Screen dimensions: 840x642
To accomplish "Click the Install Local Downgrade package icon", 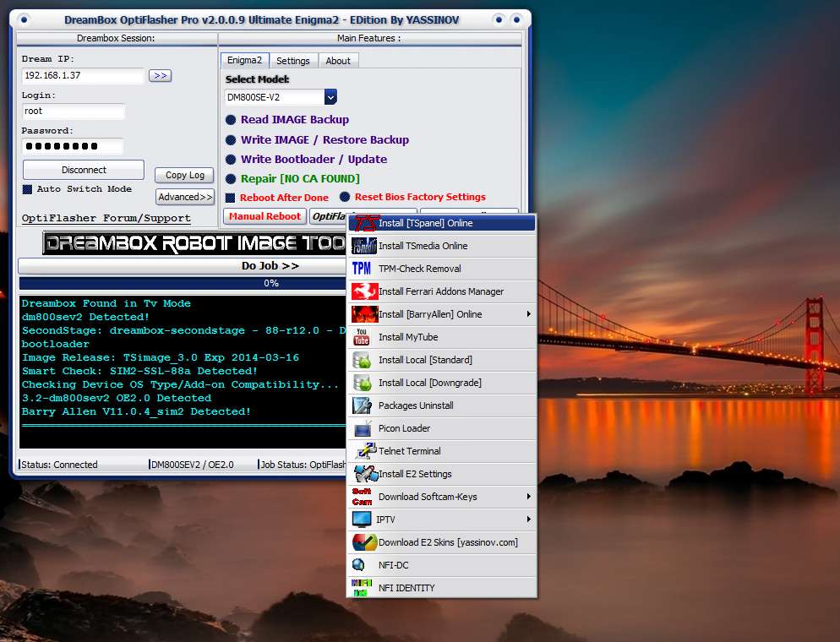I will [363, 383].
